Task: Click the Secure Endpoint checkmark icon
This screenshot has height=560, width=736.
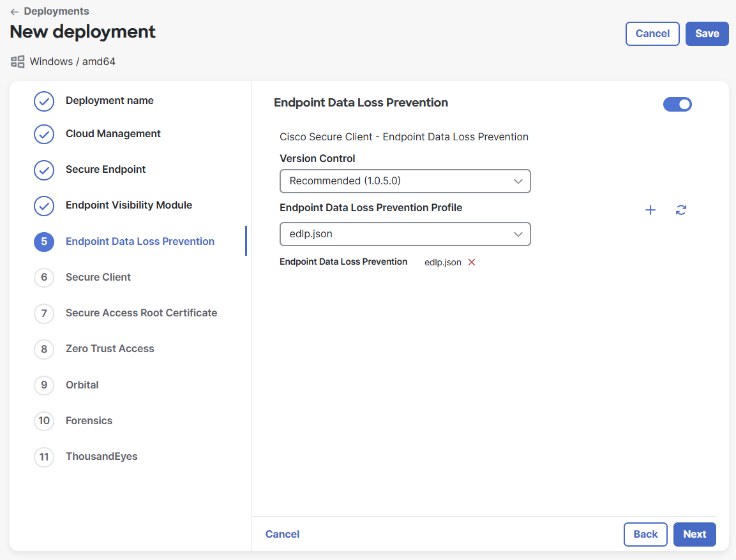Action: coord(44,170)
